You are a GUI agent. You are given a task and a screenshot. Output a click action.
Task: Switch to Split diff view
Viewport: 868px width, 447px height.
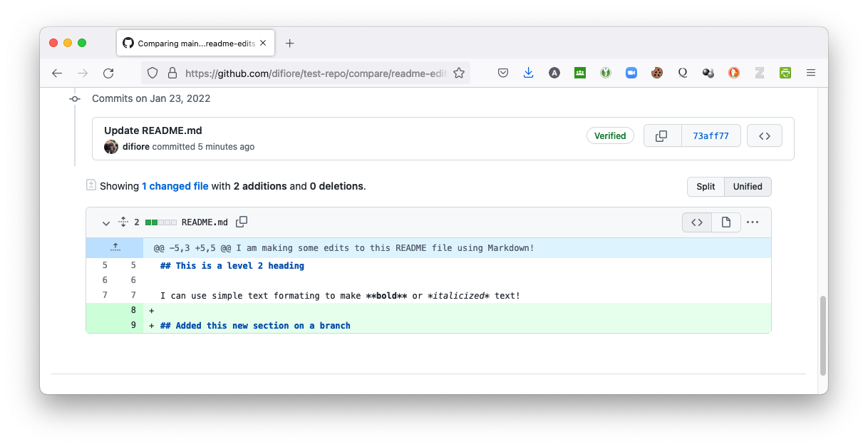tap(706, 187)
